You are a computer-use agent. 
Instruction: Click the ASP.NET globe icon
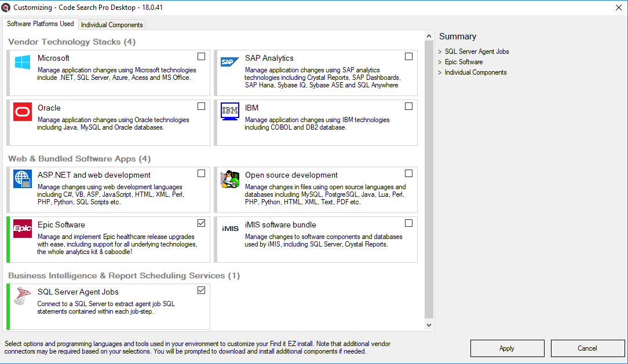click(23, 179)
